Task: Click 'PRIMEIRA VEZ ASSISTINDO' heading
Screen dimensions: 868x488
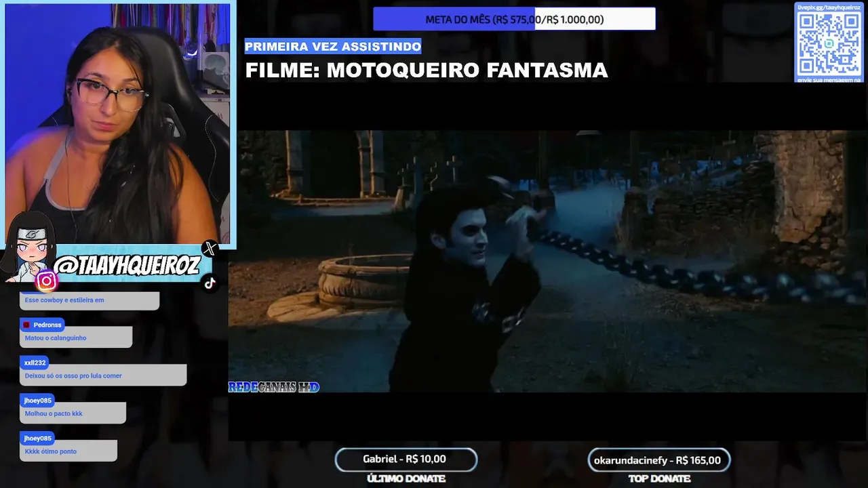Action: tap(333, 46)
